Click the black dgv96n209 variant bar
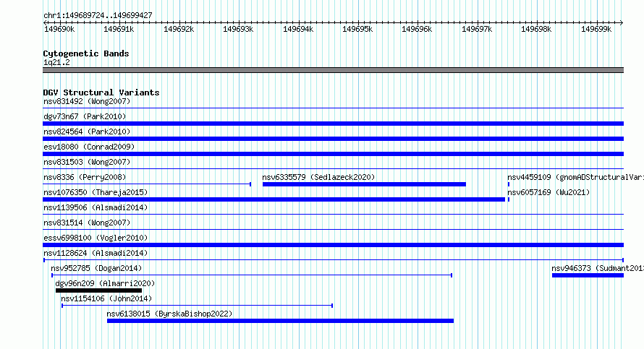This screenshot has width=644, height=349. pos(98,290)
